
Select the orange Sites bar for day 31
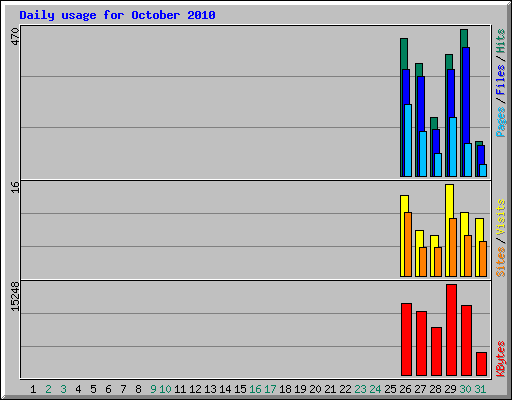point(483,259)
